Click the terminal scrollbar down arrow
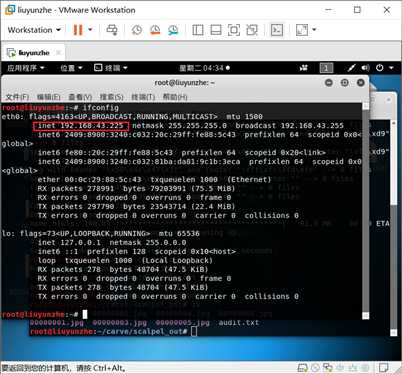Image resolution: width=402 pixels, height=374 pixels. 366,315
